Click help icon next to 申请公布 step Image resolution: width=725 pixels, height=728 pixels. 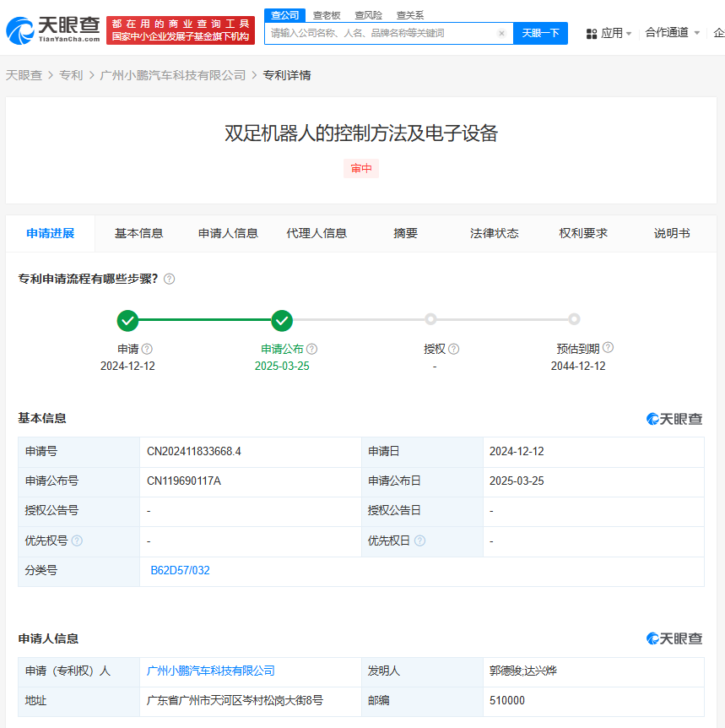tap(311, 349)
